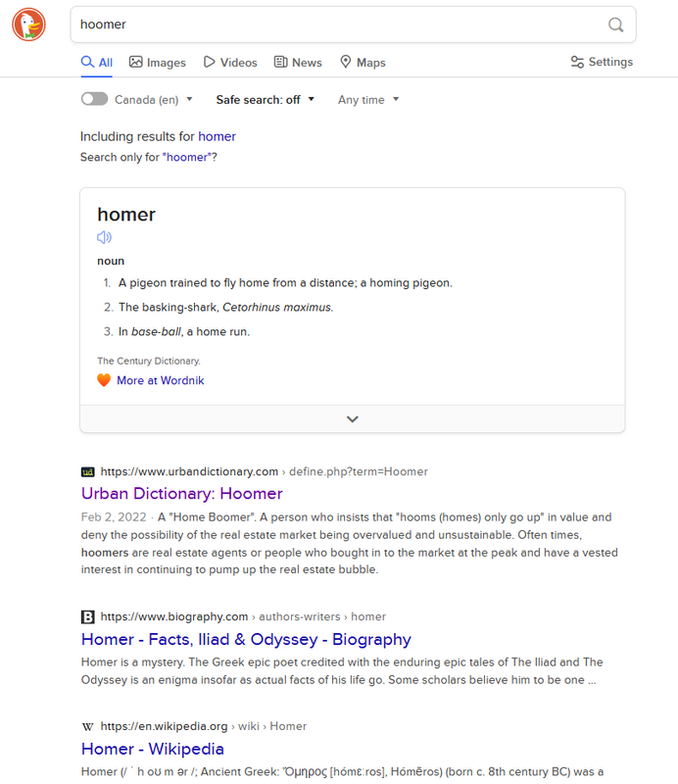This screenshot has width=678, height=784.
Task: Open the Settings menu
Action: click(602, 62)
